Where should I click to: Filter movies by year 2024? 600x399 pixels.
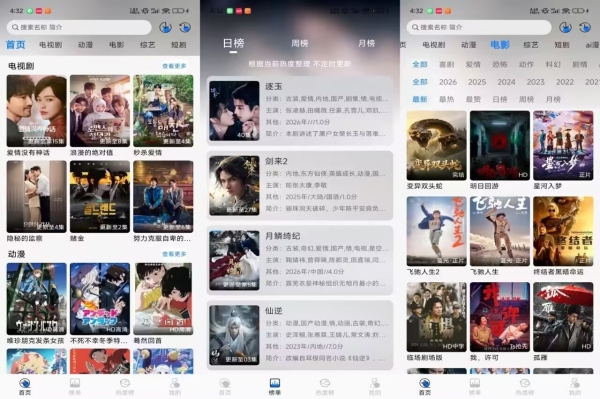pos(506,82)
